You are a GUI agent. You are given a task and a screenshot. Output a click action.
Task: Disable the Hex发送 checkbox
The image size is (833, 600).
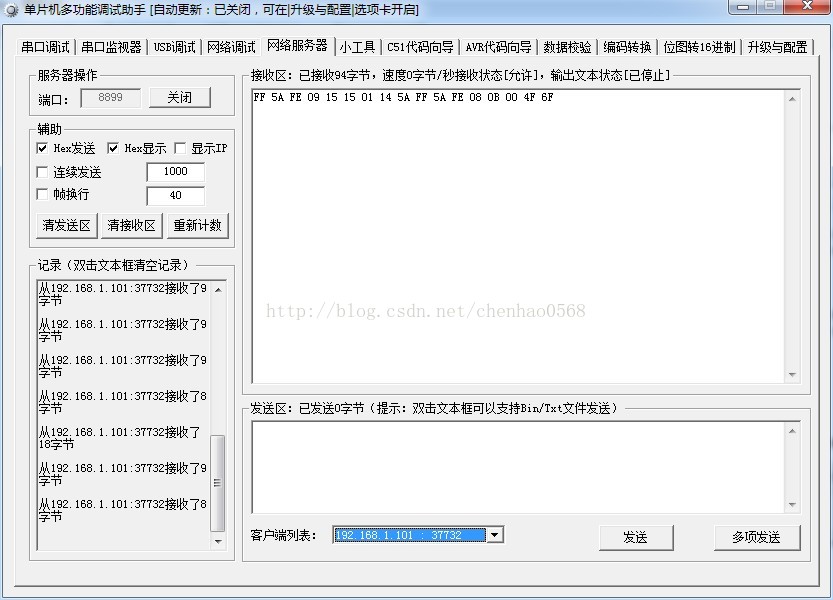pyautogui.click(x=42, y=147)
